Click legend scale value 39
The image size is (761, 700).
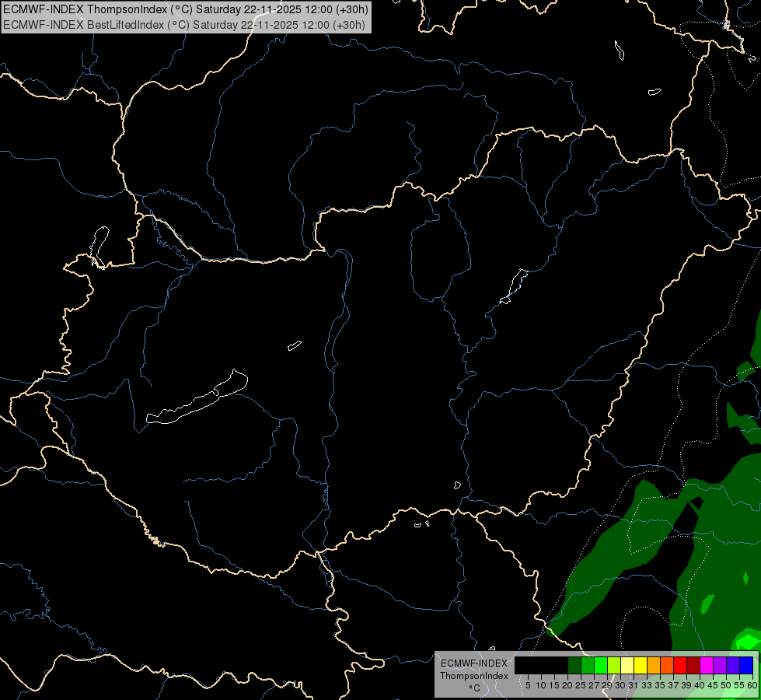click(x=686, y=685)
